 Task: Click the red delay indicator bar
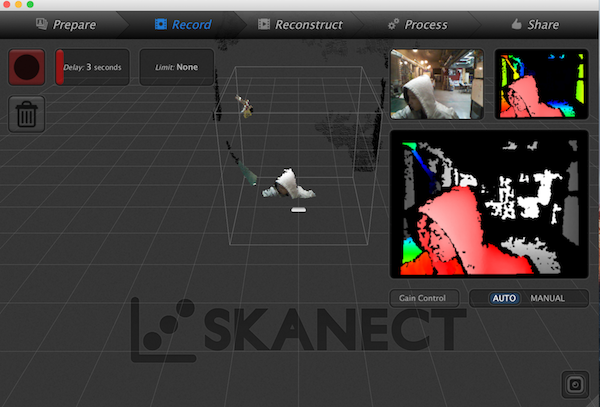(60, 67)
